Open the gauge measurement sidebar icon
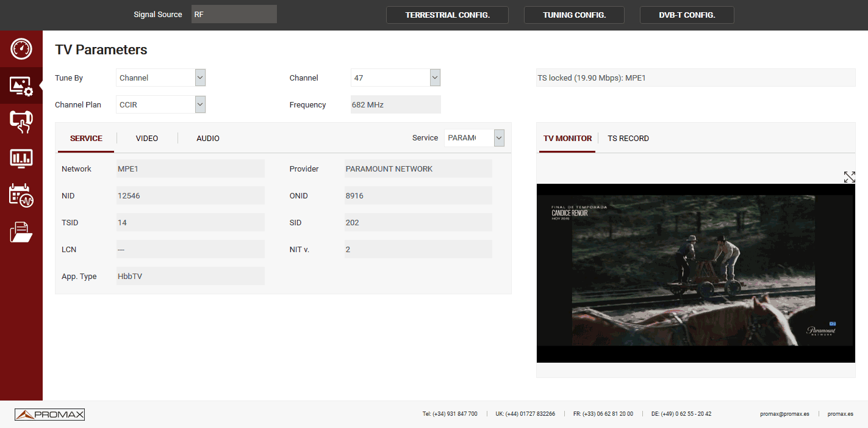The image size is (868, 428). (x=21, y=49)
